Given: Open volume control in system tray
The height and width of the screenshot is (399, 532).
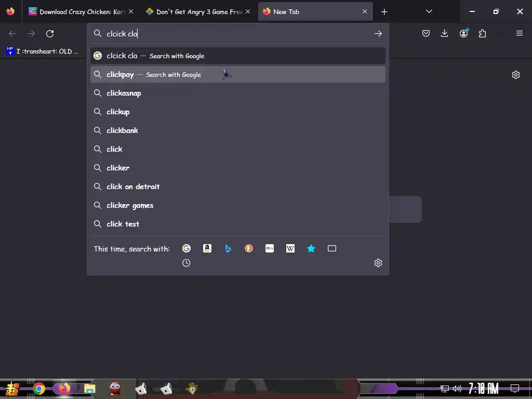Looking at the screenshot, I should pos(457,389).
